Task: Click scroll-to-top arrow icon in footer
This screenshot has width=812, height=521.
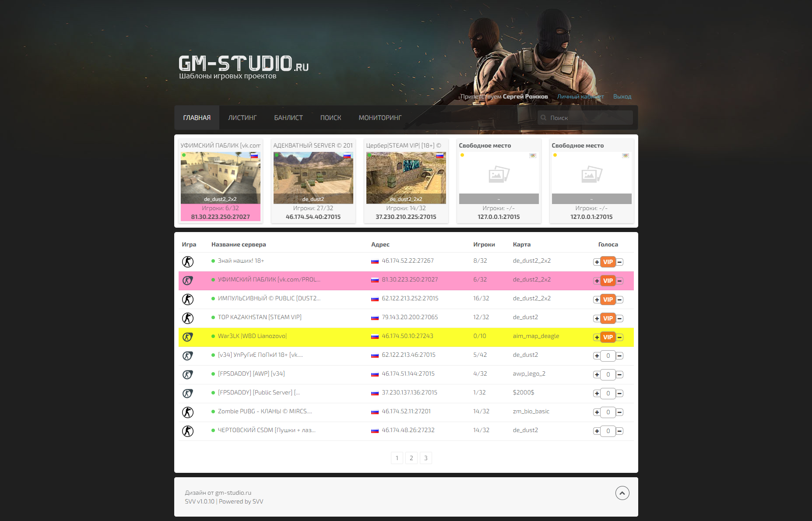Action: tap(622, 493)
